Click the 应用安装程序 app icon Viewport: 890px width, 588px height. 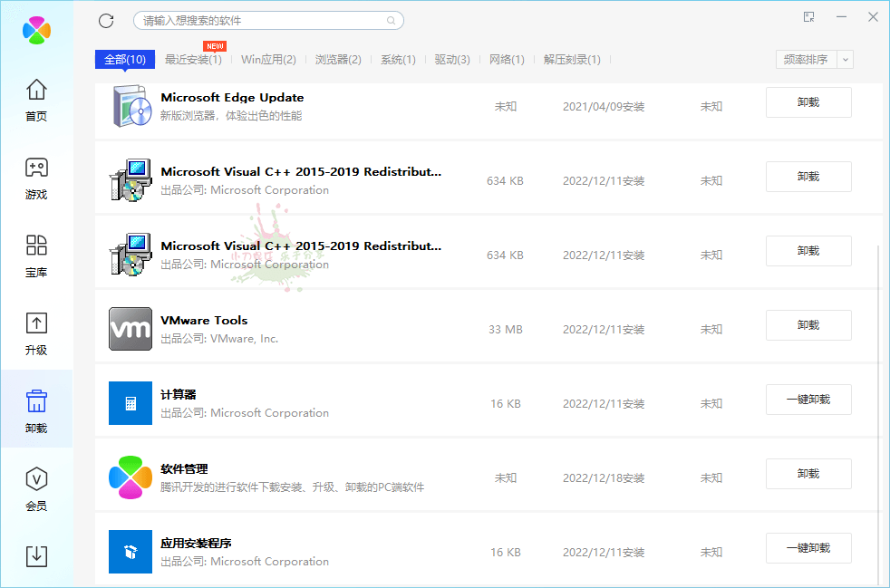pos(130,552)
